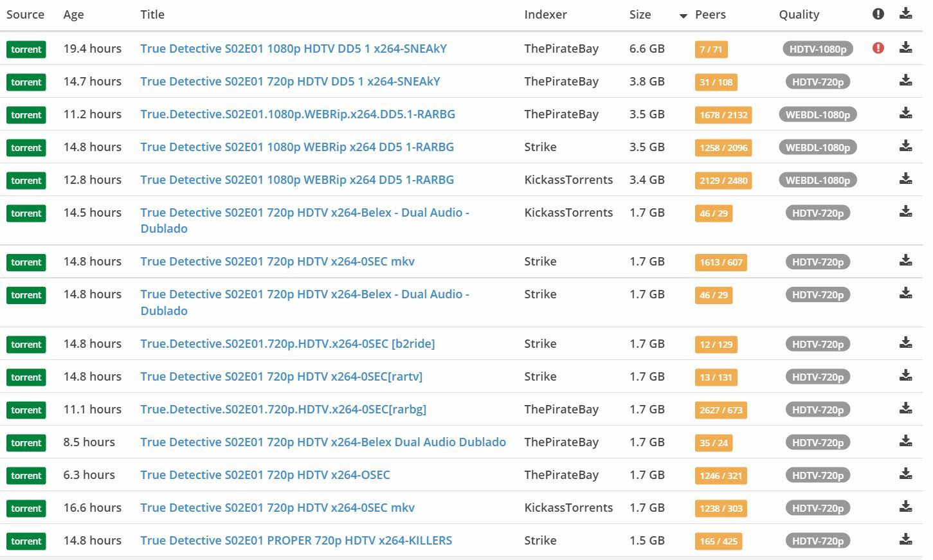Sort by the Indexer column header
This screenshot has width=933, height=560.
point(545,15)
